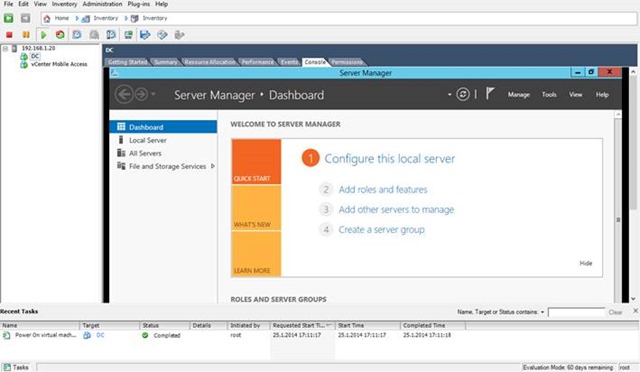
Task: Select host 192.168.1.20 in inventory tree
Action: point(38,48)
